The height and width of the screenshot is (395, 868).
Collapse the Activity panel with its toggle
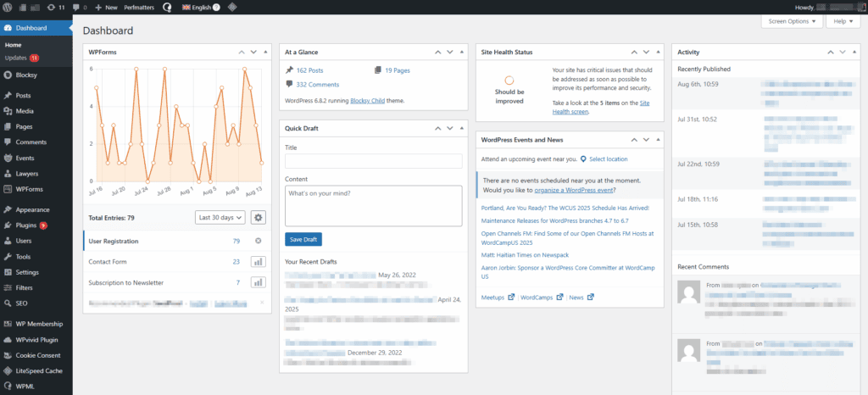[x=854, y=53]
